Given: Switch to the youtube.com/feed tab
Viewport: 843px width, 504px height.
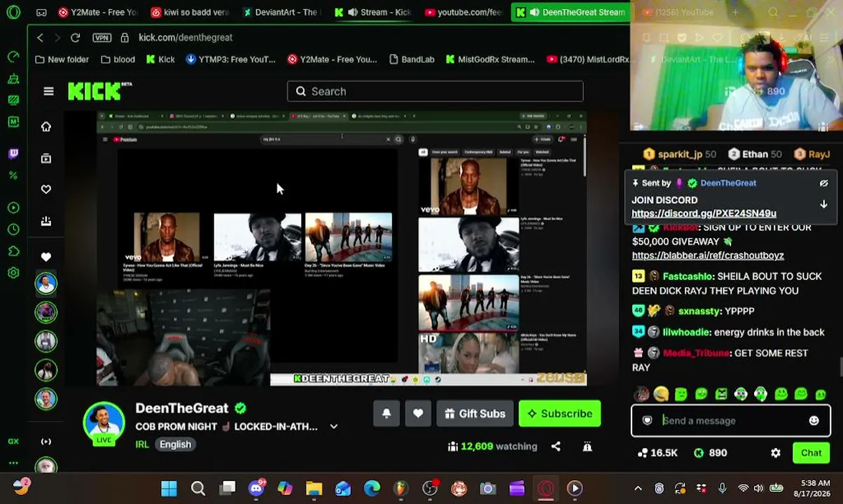Looking at the screenshot, I should pos(464,12).
